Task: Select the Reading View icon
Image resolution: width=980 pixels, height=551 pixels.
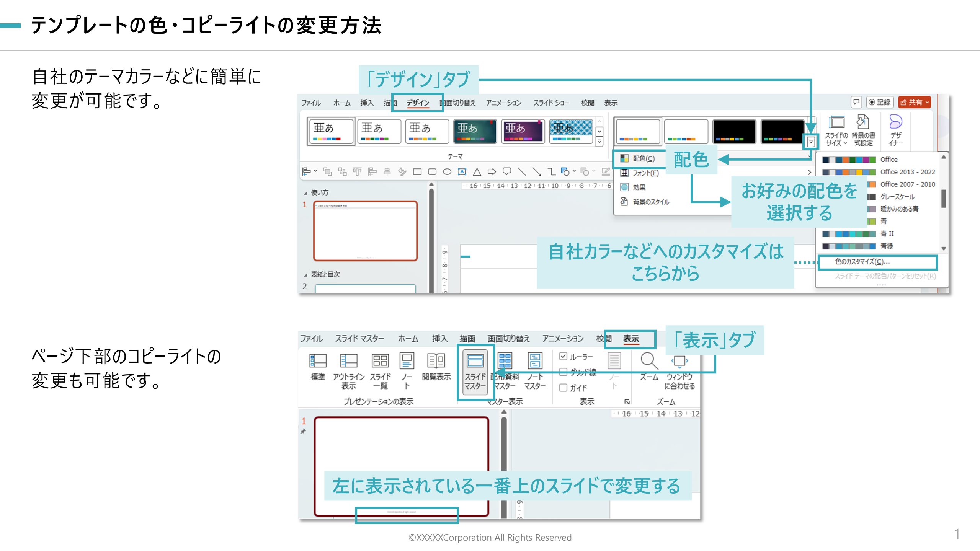Action: click(436, 361)
